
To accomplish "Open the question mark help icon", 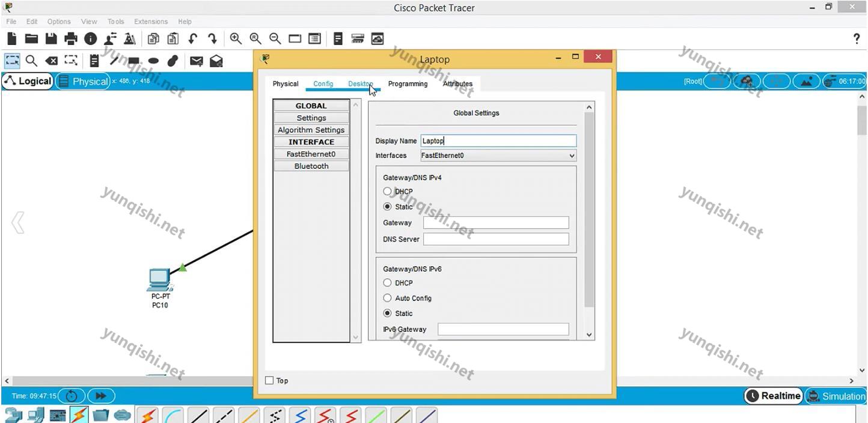I will click(x=857, y=39).
